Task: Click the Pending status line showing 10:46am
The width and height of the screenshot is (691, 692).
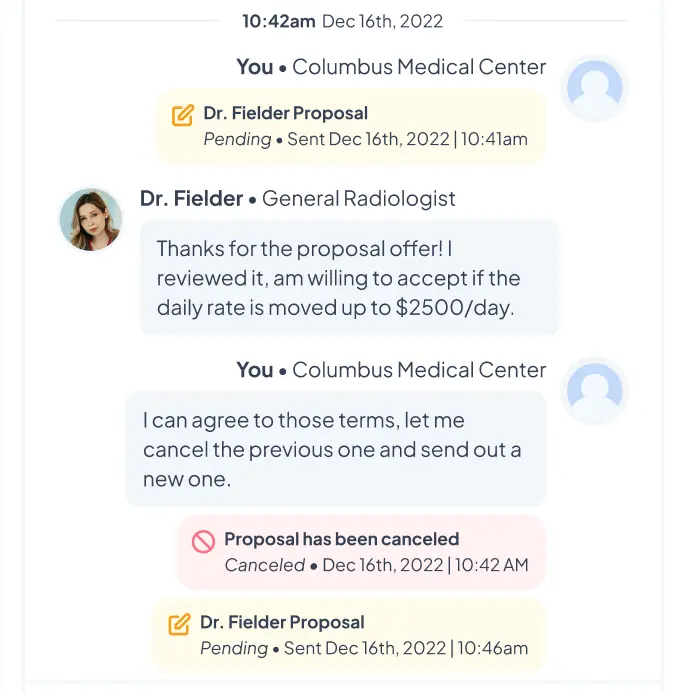Action: [x=364, y=648]
